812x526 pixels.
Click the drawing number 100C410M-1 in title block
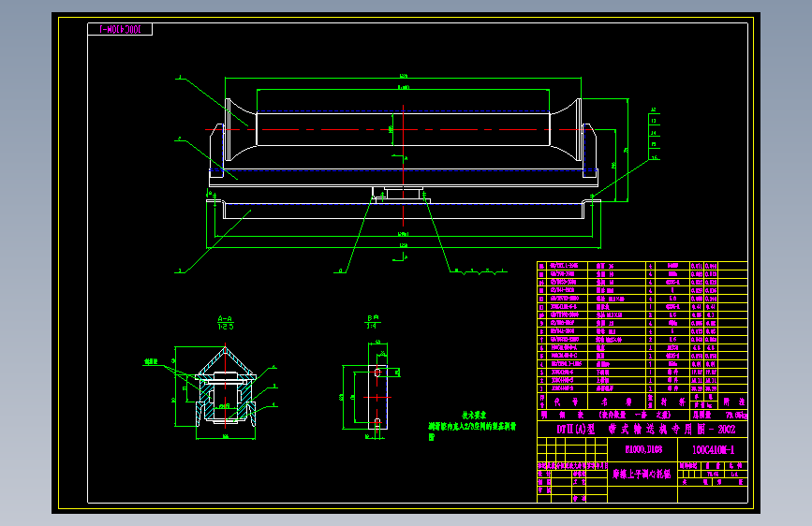tap(713, 450)
